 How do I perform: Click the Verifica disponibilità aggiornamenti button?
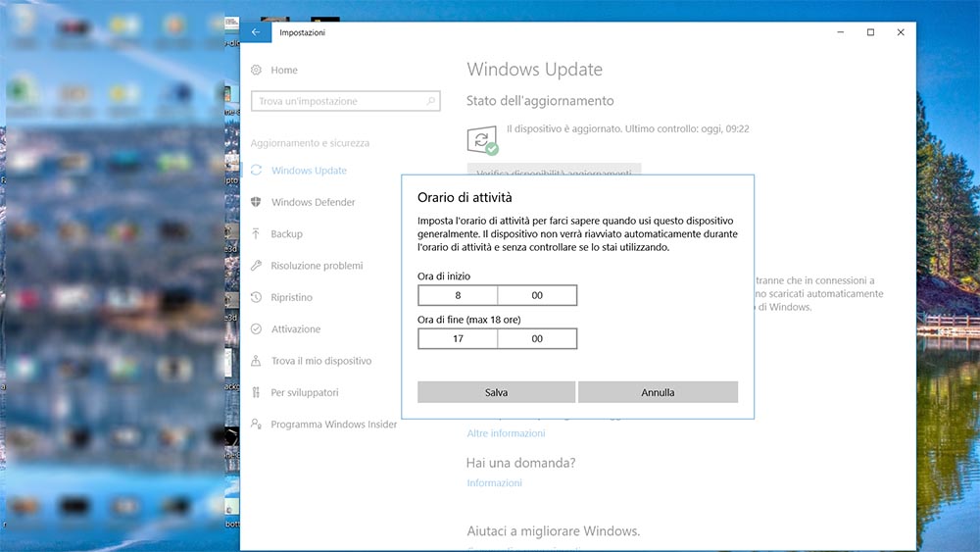(554, 170)
